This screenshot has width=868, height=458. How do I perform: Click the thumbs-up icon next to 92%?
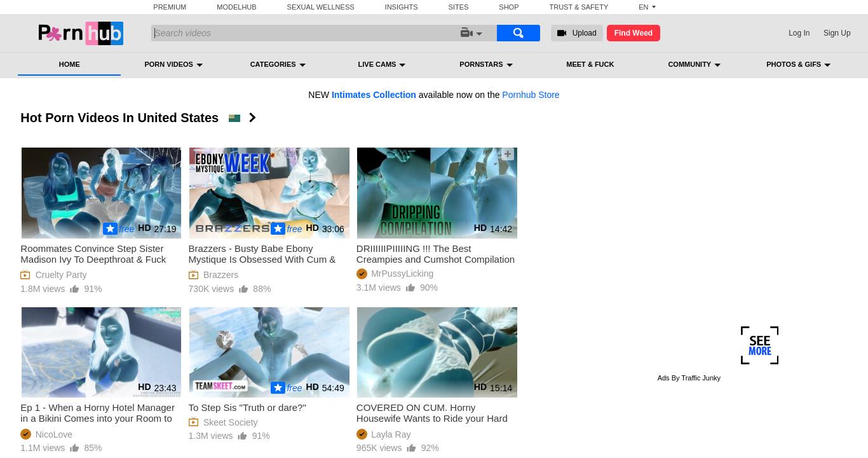(x=411, y=448)
